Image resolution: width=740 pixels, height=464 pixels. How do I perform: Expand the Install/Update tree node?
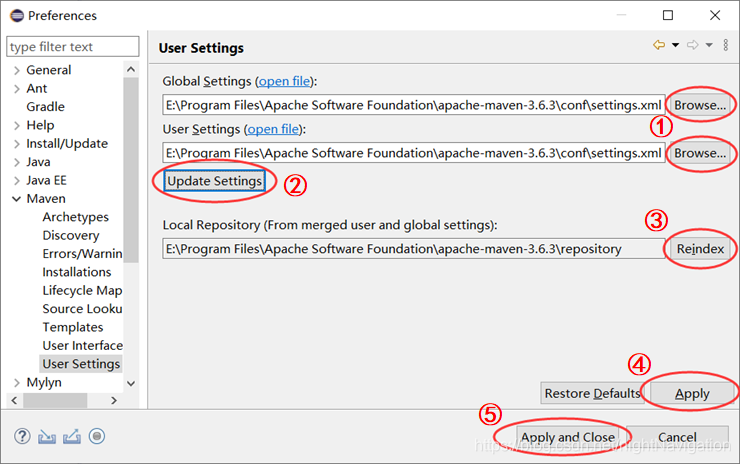[x=17, y=144]
